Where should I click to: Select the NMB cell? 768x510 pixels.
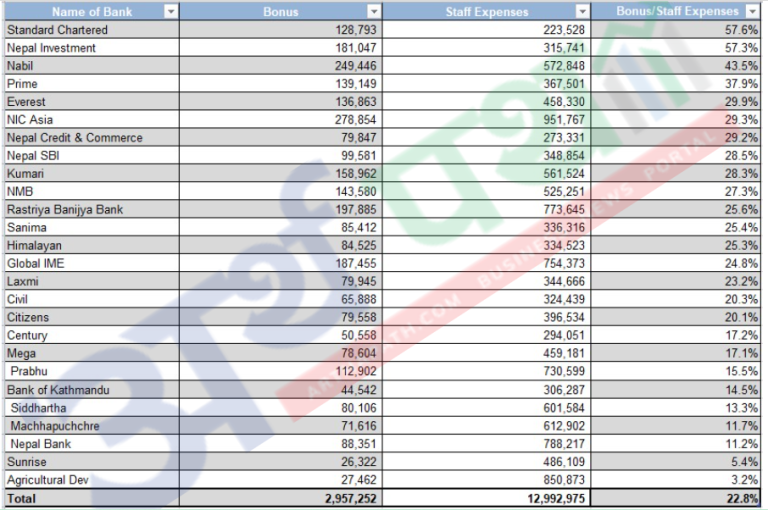coord(92,192)
